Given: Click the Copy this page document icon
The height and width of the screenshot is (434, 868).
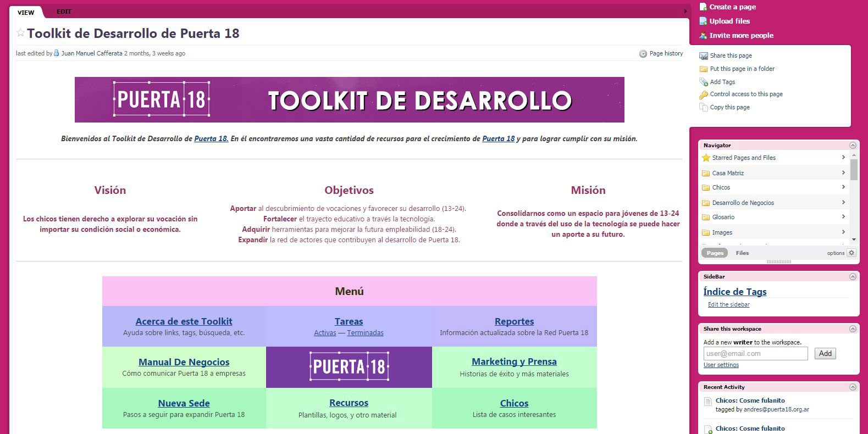Looking at the screenshot, I should point(704,107).
